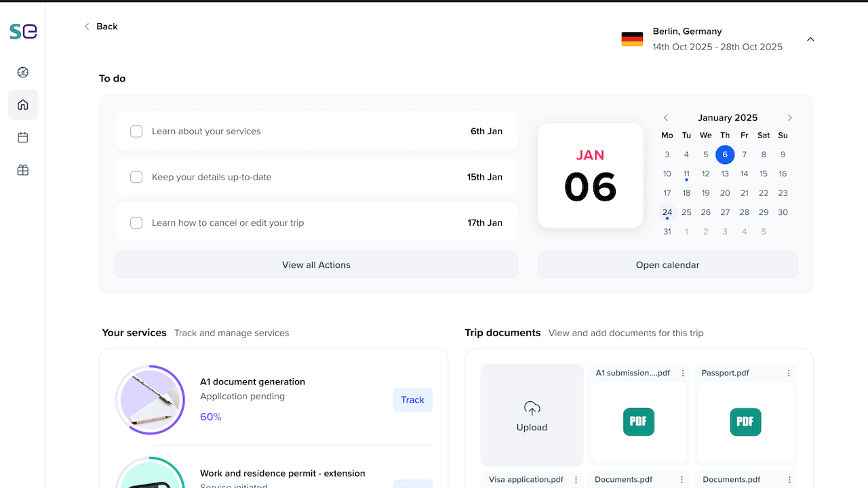
Task: Open the three-dot menu for Visa application.pdf
Action: tap(576, 480)
